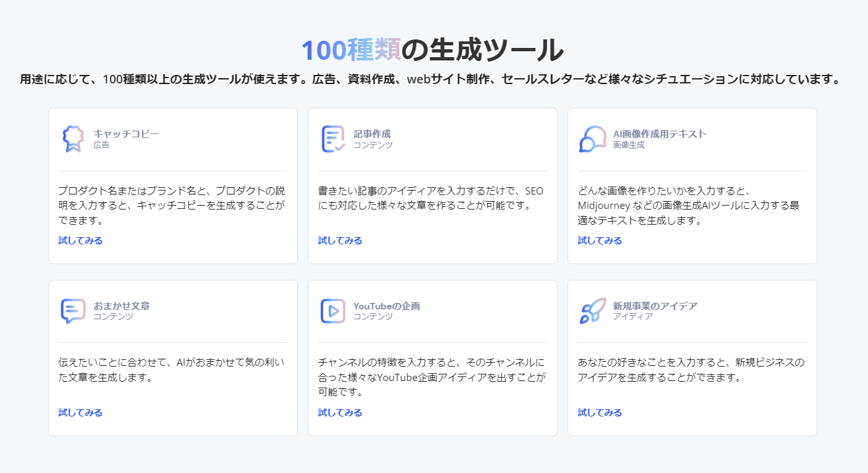The image size is (868, 473).
Task: Click コンテンツ label under YouTubeの企画
Action: tap(373, 317)
